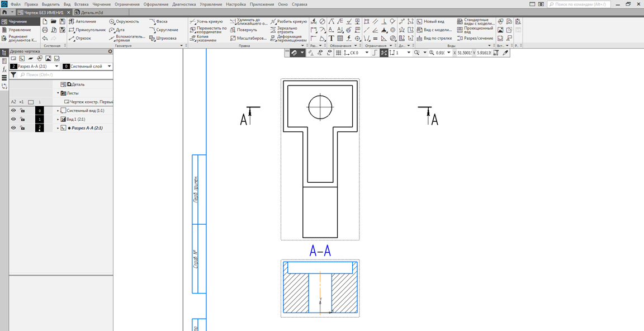Hide Вид 1 with eye icon
The image size is (644, 331).
pyautogui.click(x=13, y=119)
